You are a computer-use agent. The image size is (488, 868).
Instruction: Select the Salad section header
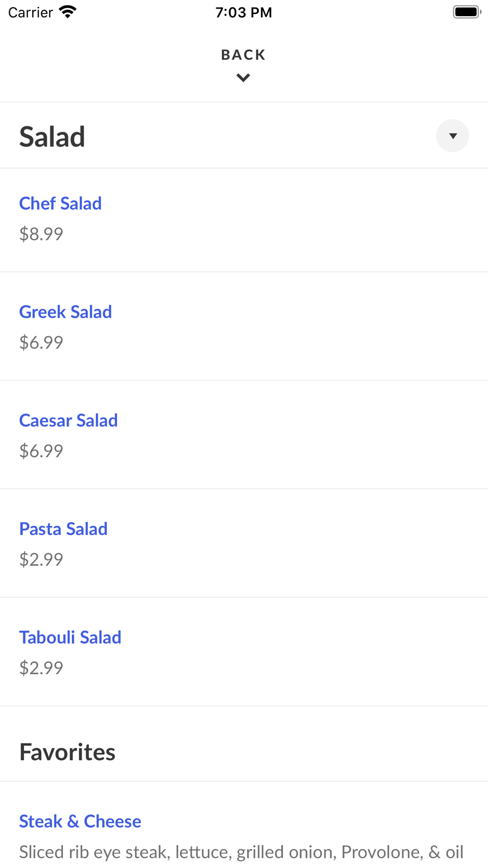click(x=52, y=137)
